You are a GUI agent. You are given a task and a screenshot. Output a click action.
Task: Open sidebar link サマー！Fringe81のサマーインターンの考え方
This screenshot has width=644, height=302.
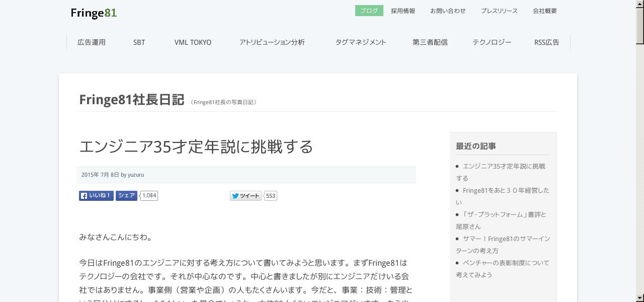pyautogui.click(x=503, y=245)
